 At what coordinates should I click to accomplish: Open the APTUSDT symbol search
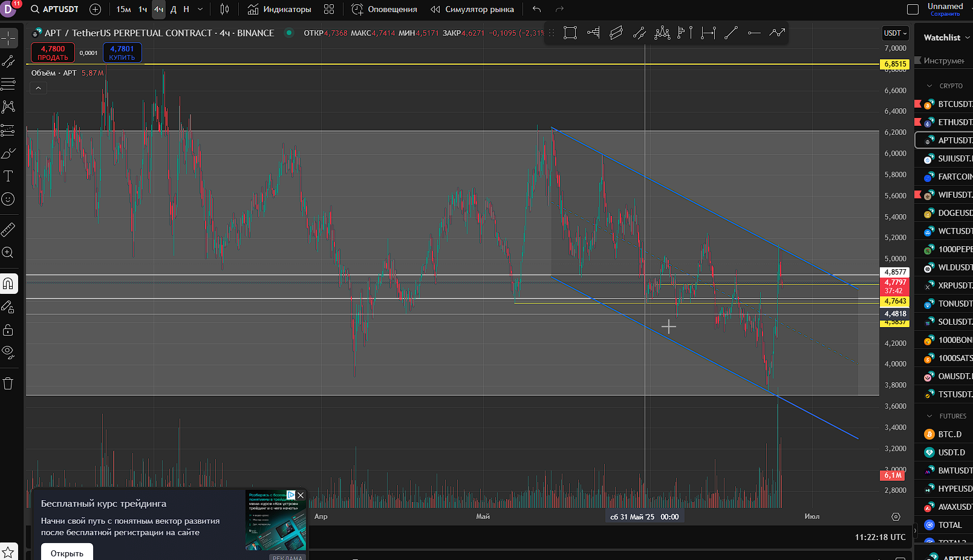coord(54,9)
